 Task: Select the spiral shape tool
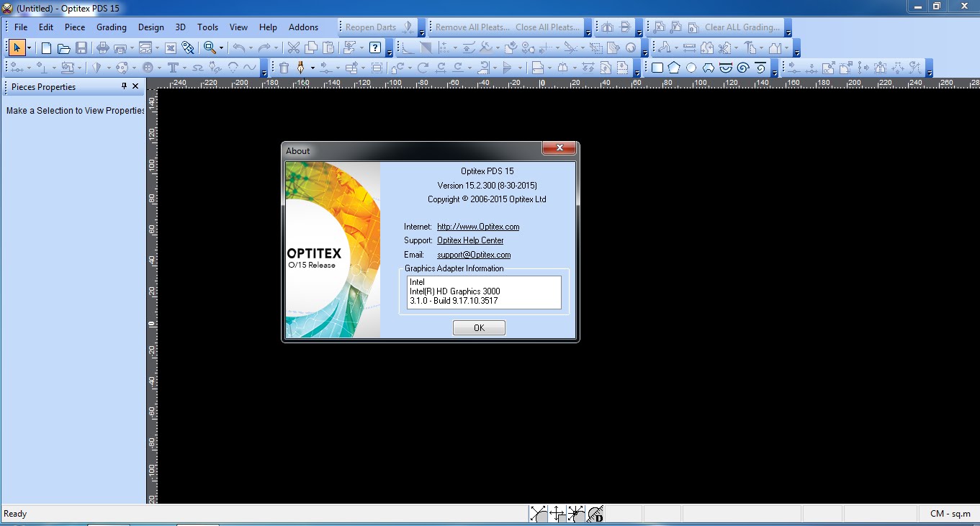click(x=743, y=68)
